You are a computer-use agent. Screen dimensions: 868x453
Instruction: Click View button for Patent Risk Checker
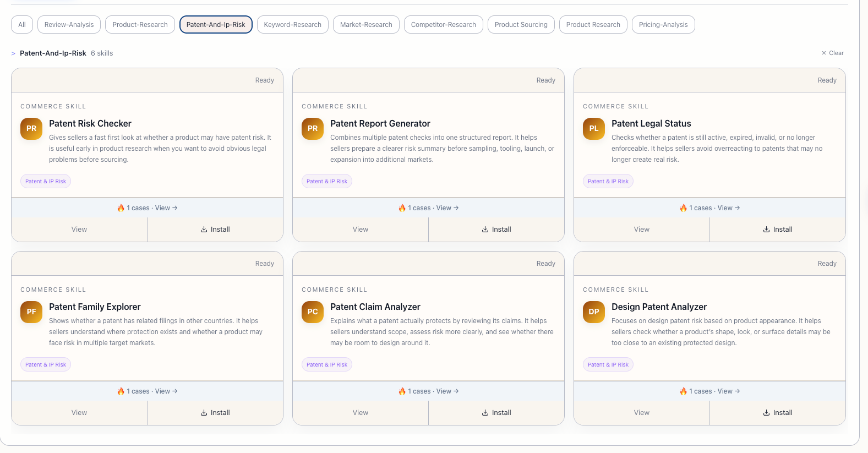click(x=79, y=230)
